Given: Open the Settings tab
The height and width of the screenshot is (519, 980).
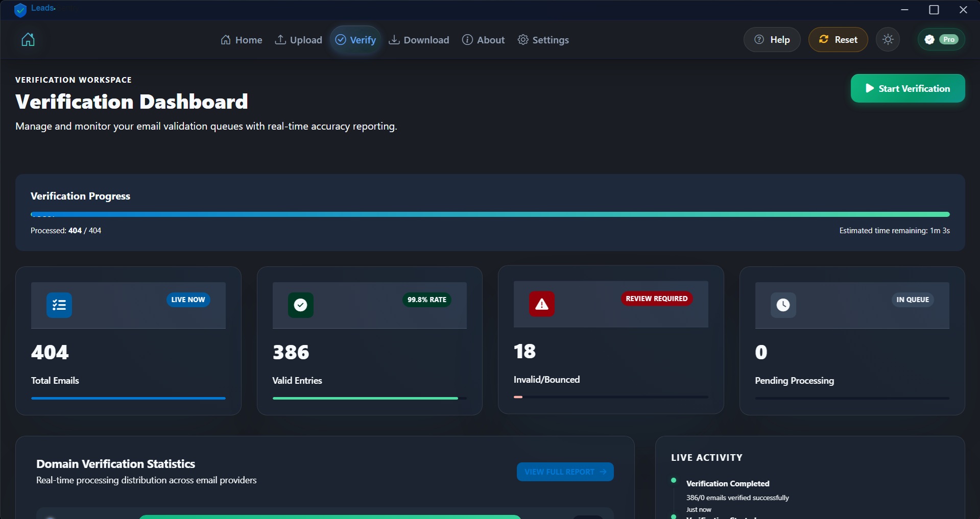Looking at the screenshot, I should point(543,40).
